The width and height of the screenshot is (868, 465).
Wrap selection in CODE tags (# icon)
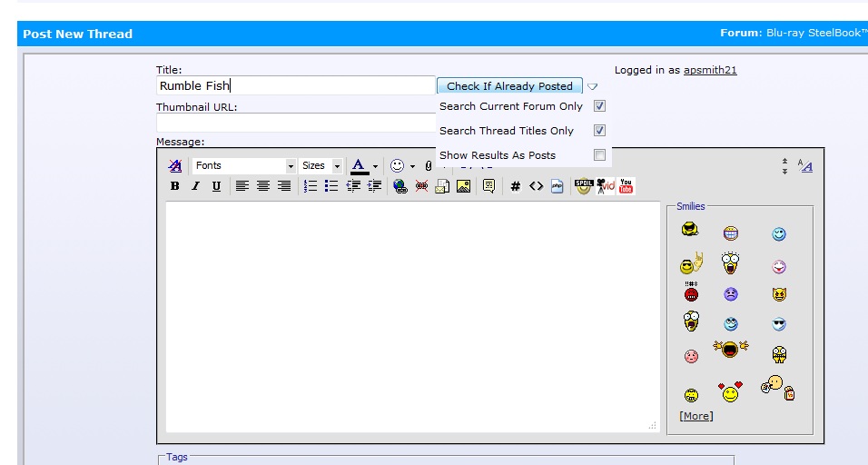(x=515, y=186)
